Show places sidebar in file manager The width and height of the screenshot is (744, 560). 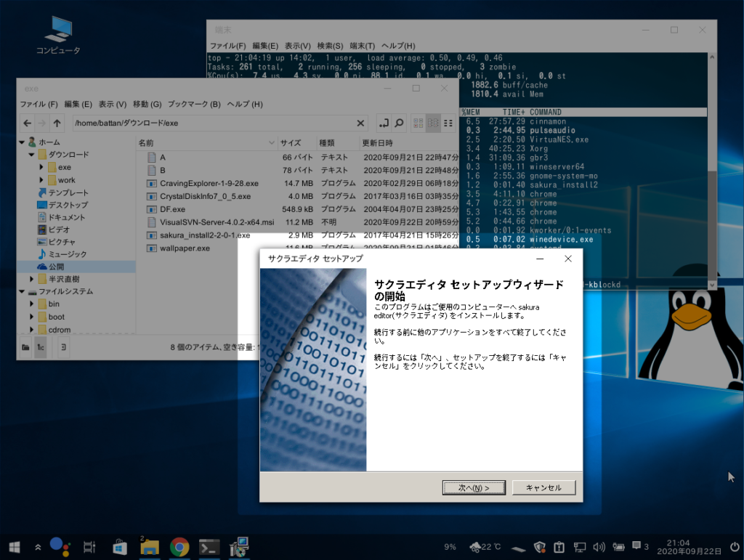click(x=25, y=347)
